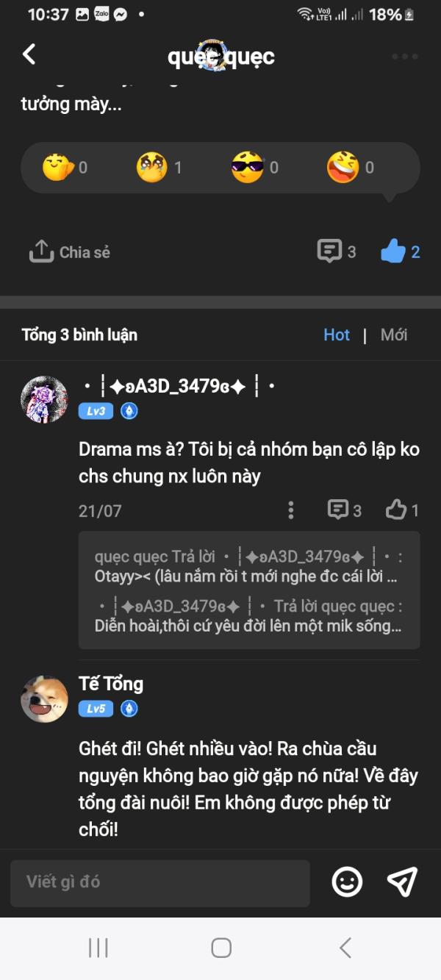441x980 pixels.
Task: Open Tế Tổng's profile avatar
Action: [44, 699]
